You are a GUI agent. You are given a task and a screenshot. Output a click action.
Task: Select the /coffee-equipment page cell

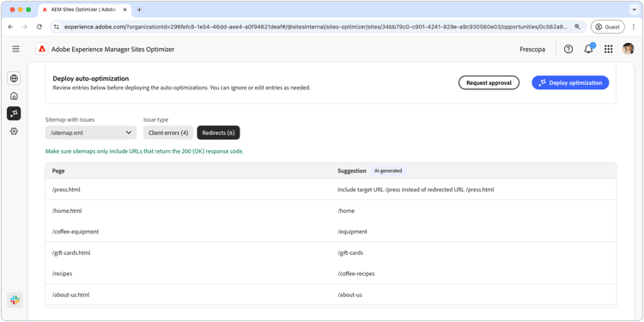(76, 232)
